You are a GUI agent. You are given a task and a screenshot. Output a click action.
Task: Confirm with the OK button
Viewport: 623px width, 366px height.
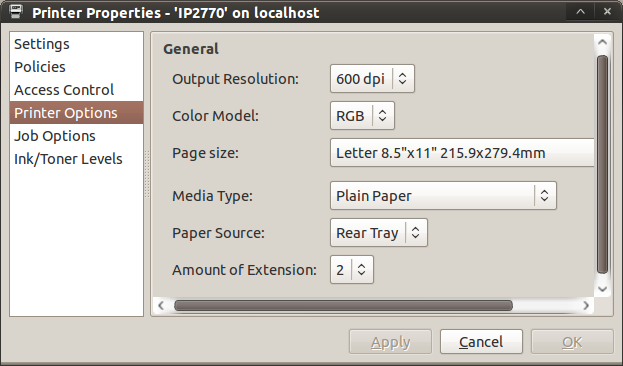click(572, 342)
